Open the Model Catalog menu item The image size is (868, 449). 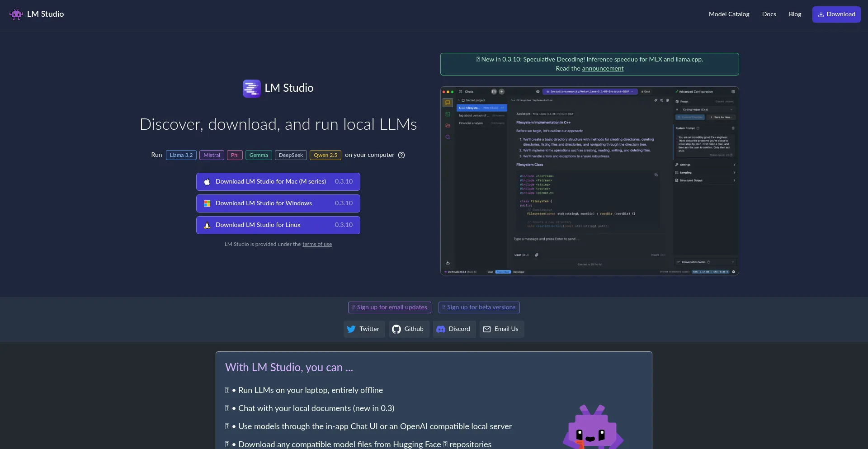coord(729,14)
